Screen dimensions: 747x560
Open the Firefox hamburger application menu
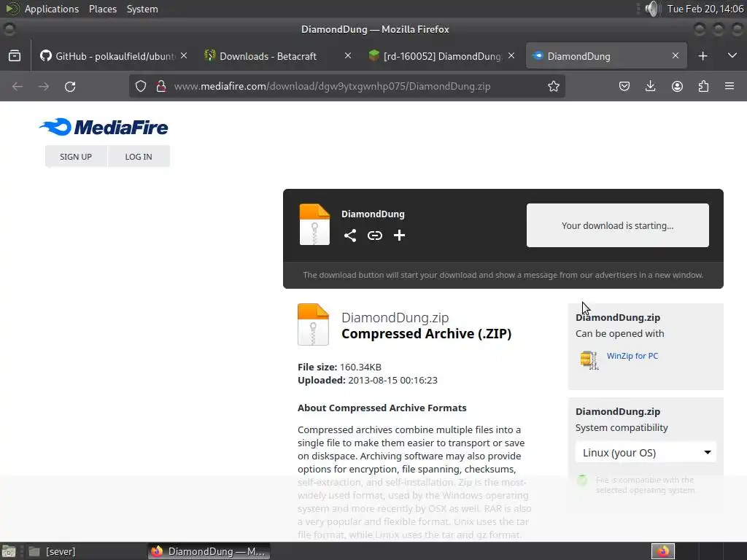729,86
